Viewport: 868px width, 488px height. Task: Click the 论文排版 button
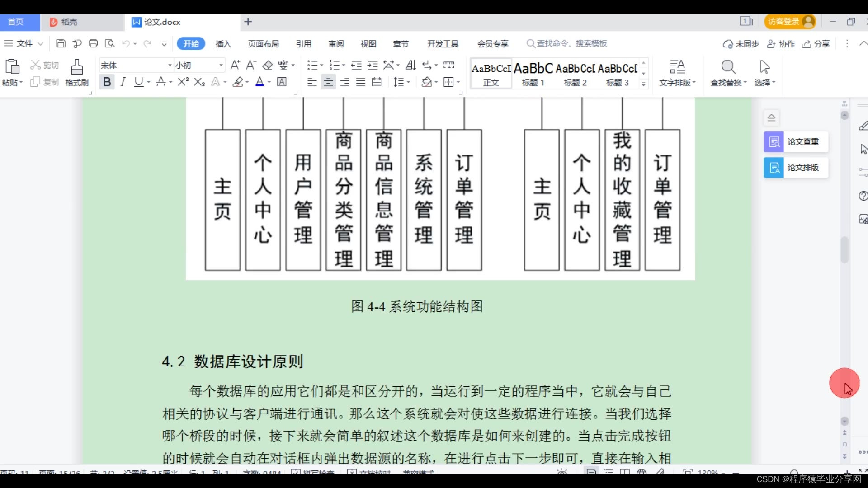796,168
